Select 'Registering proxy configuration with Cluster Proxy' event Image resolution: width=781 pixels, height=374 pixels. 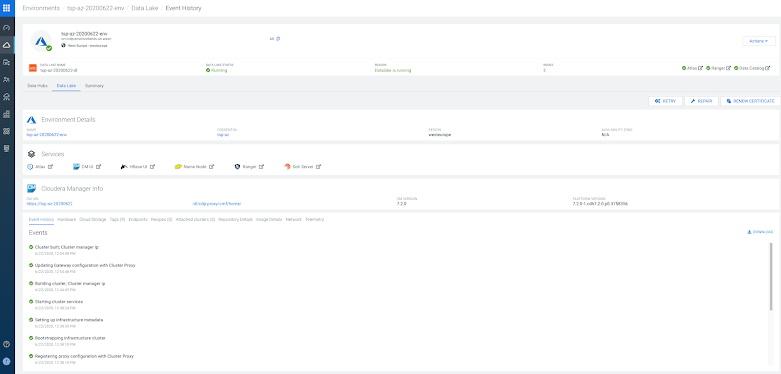coord(84,356)
